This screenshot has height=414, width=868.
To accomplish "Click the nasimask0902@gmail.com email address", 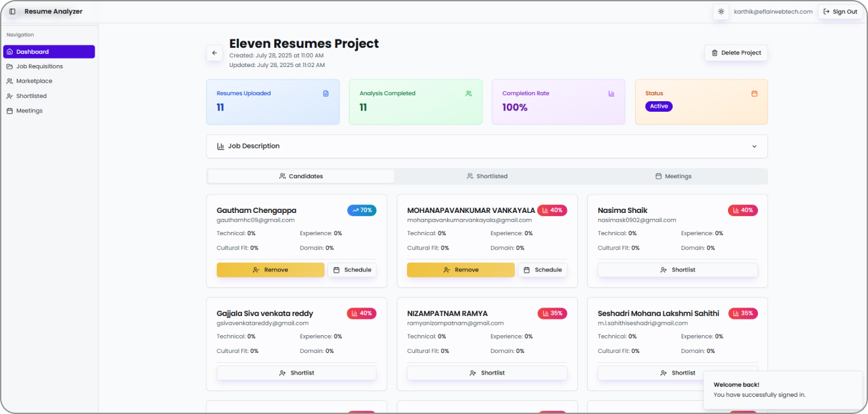I will [x=637, y=220].
